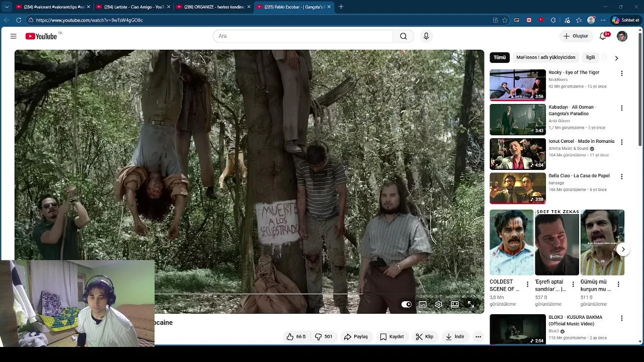Open options for 'Eşrefi aptal sandılar' short
Viewport: 644px width, 362px height.
(x=573, y=285)
